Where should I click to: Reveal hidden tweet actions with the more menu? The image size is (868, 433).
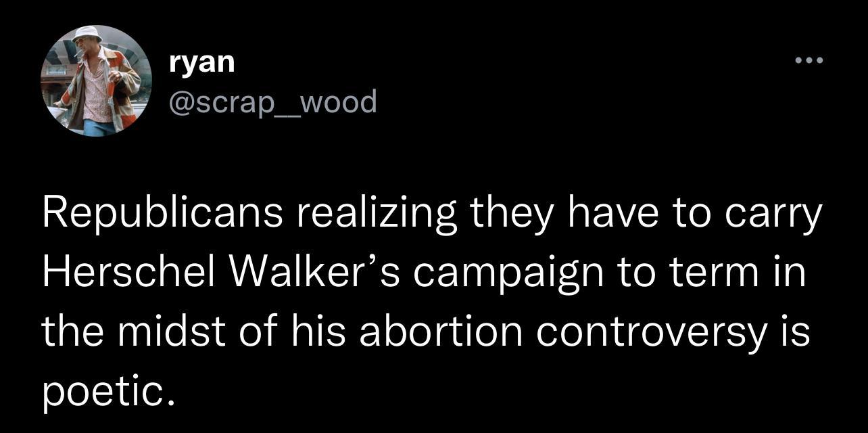pos(810,60)
